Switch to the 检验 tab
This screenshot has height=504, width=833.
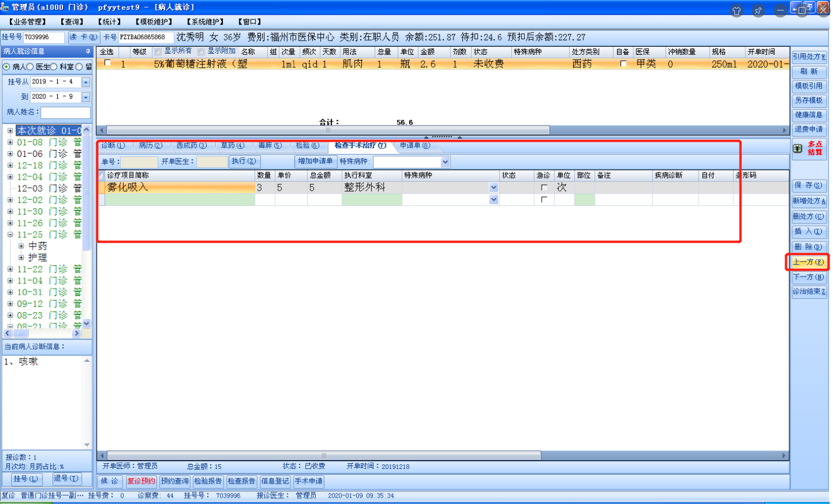coord(307,146)
